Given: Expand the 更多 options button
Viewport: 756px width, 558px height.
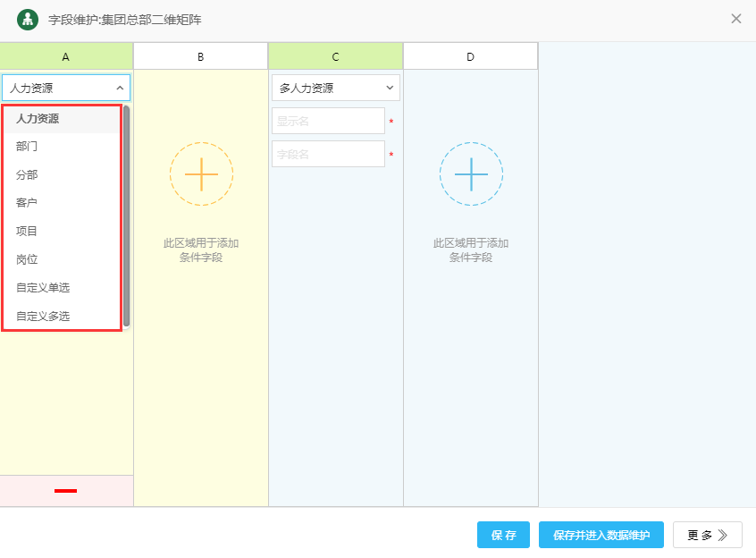Looking at the screenshot, I should tap(707, 535).
